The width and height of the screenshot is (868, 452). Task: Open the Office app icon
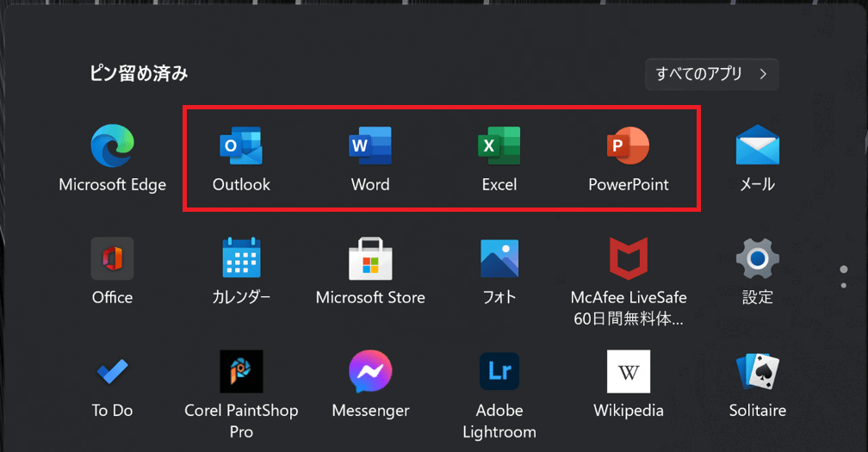coord(112,258)
